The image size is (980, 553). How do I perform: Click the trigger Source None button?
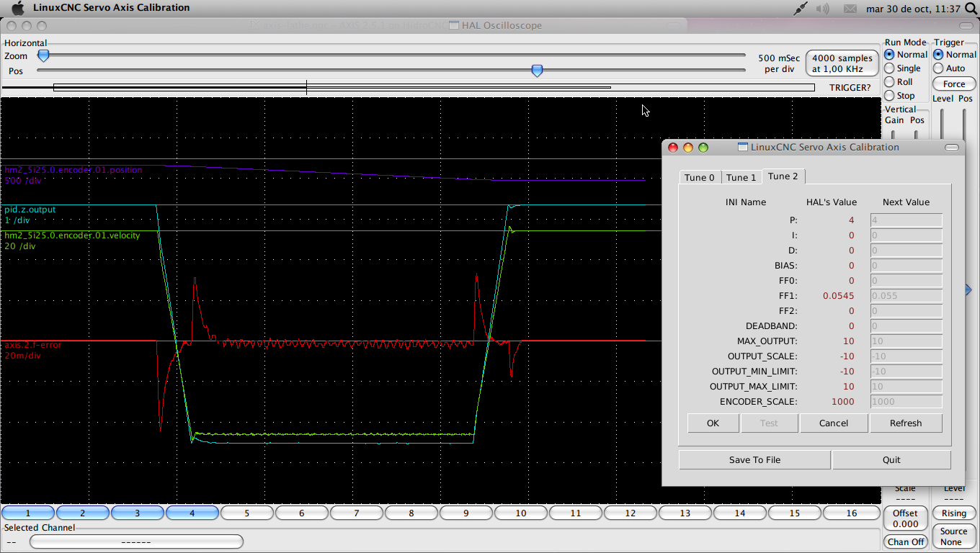click(x=954, y=536)
